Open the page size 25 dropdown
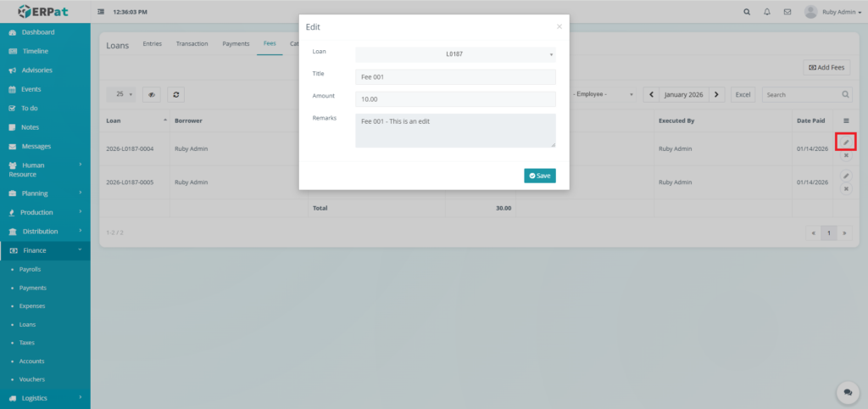Image resolution: width=868 pixels, height=409 pixels. click(x=120, y=95)
